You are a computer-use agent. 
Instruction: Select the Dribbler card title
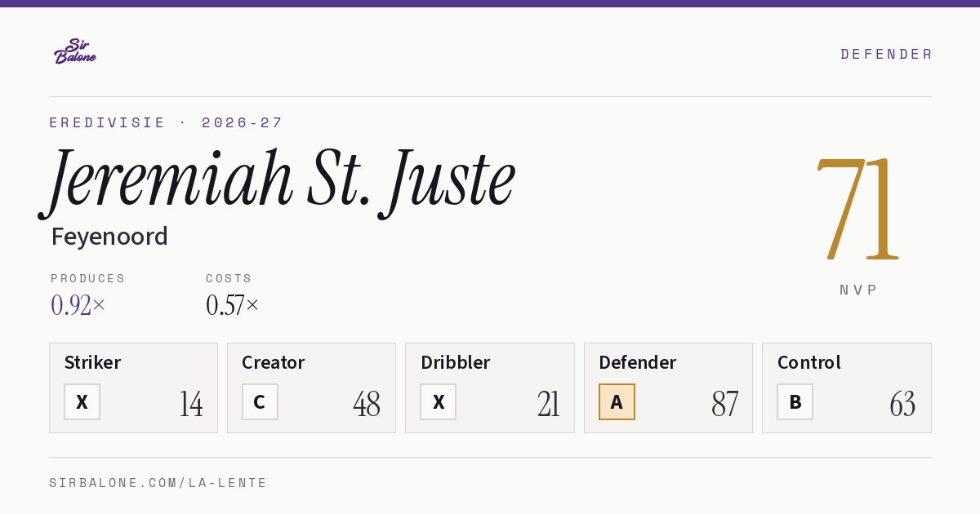tap(456, 362)
